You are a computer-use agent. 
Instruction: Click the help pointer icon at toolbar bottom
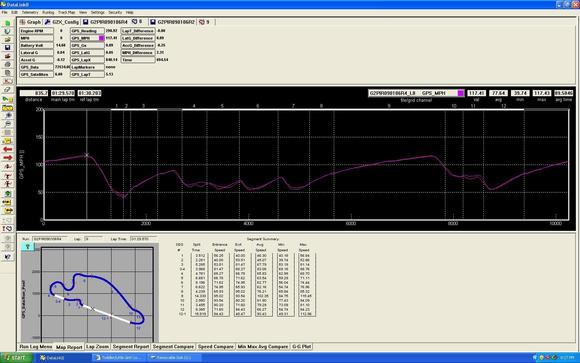7,256
